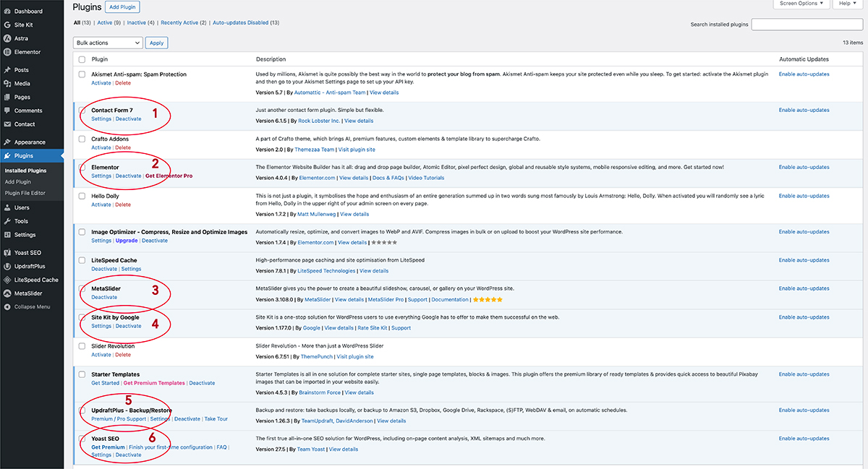Click the MetaSlider sidebar icon
Screen dimensions: 868x469
(7, 293)
